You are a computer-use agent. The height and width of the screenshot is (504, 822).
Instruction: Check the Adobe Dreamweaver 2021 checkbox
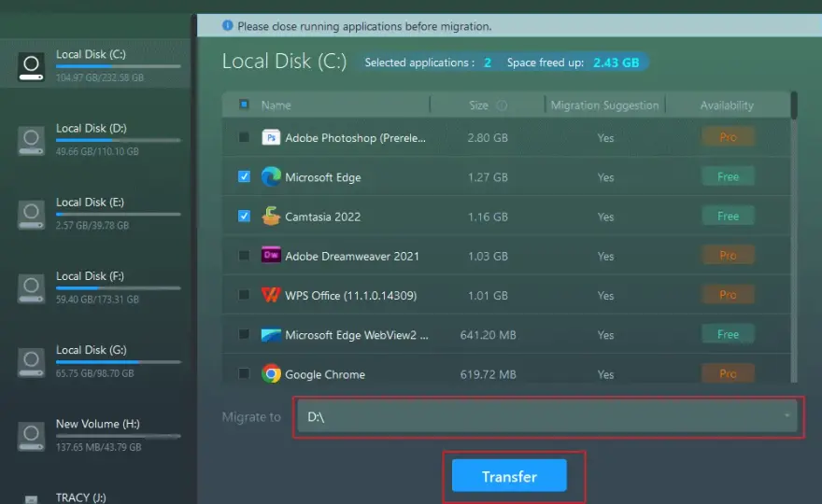(x=244, y=255)
